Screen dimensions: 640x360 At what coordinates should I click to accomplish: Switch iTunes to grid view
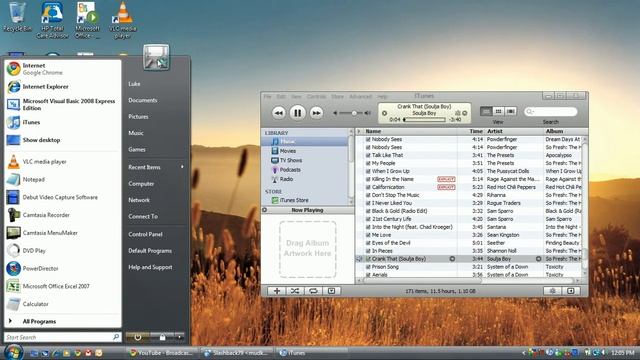tap(498, 111)
